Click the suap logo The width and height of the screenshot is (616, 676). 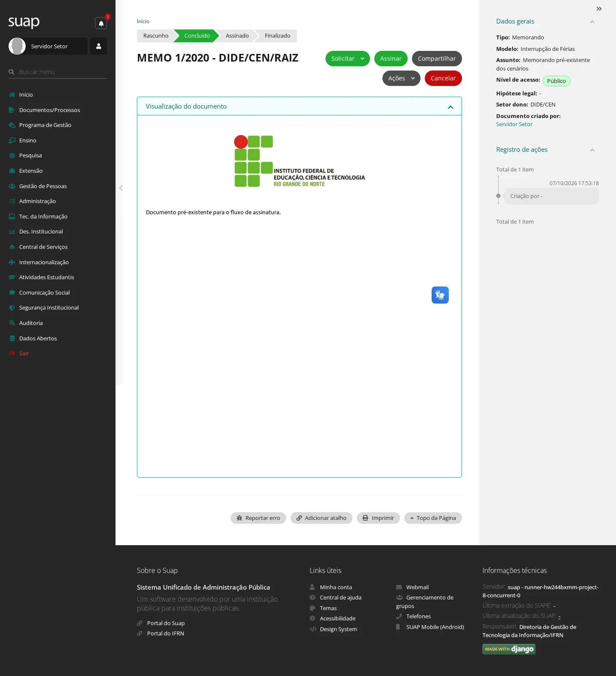(x=24, y=22)
